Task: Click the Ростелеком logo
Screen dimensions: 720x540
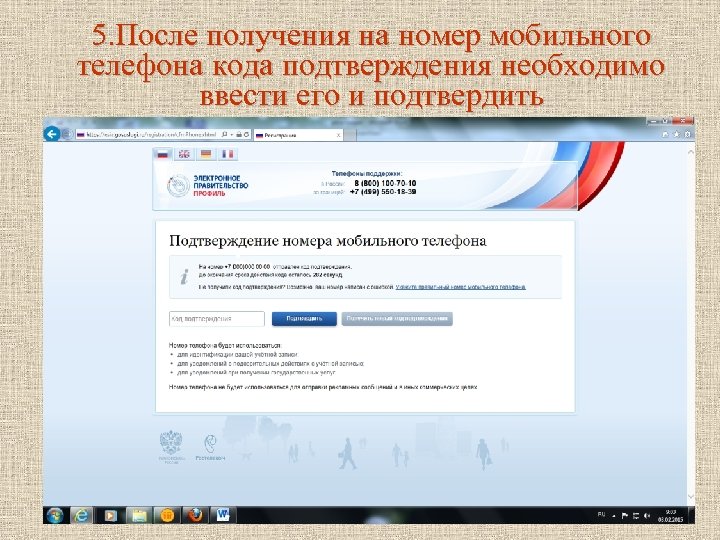Action: coord(210,447)
